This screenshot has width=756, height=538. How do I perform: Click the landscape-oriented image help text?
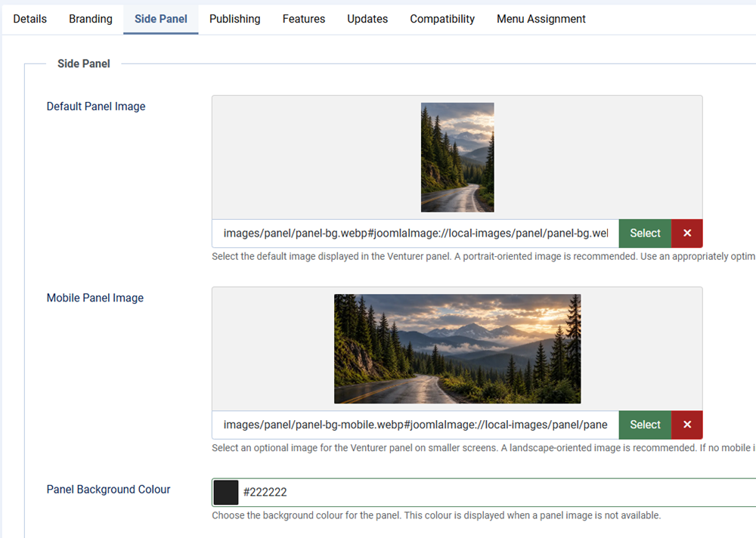point(484,448)
